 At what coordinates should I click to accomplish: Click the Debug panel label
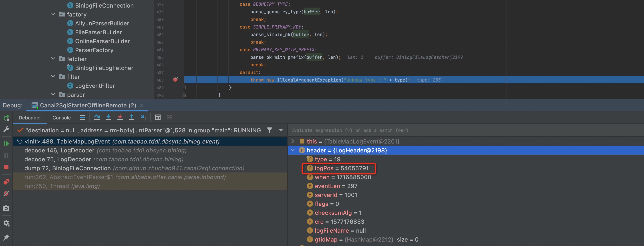pos(12,105)
